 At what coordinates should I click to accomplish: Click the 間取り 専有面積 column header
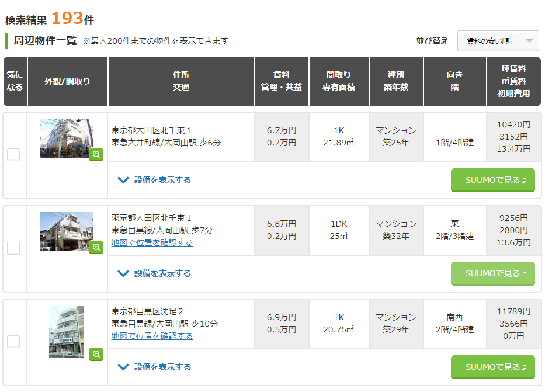pos(339,81)
